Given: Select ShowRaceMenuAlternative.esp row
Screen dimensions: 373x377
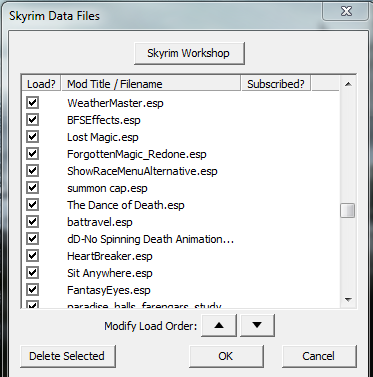Looking at the screenshot, I should tap(142, 171).
